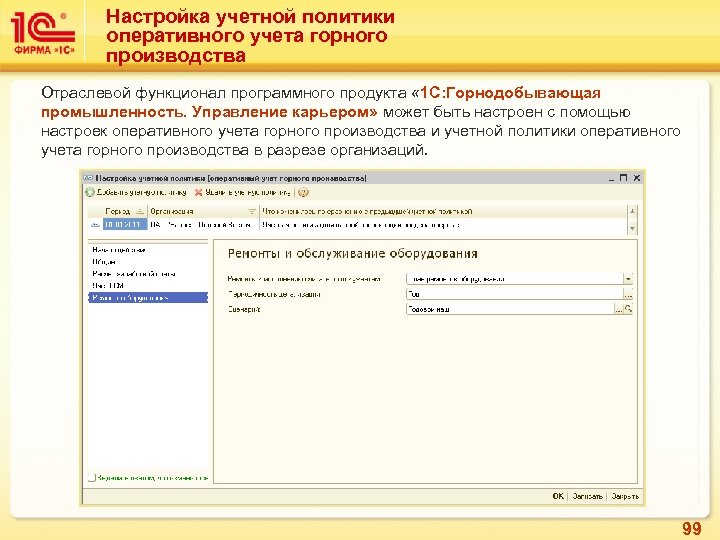Select the organization cell in the policy row
Screen dimensions: 720x540
click(x=203, y=225)
